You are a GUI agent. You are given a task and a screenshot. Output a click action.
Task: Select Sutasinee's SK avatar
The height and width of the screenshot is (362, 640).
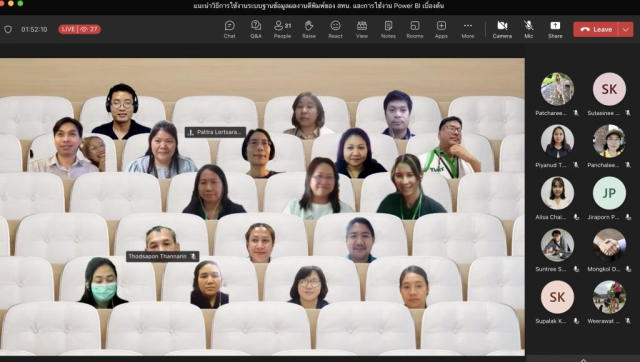pos(609,89)
